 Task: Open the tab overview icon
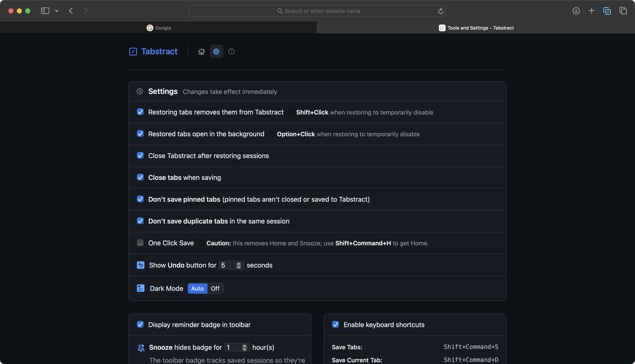point(623,11)
